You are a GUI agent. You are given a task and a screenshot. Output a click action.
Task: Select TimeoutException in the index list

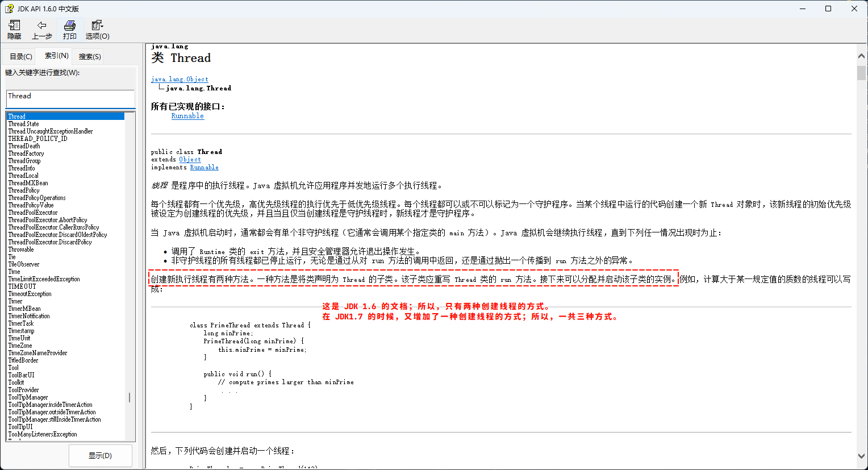30,293
